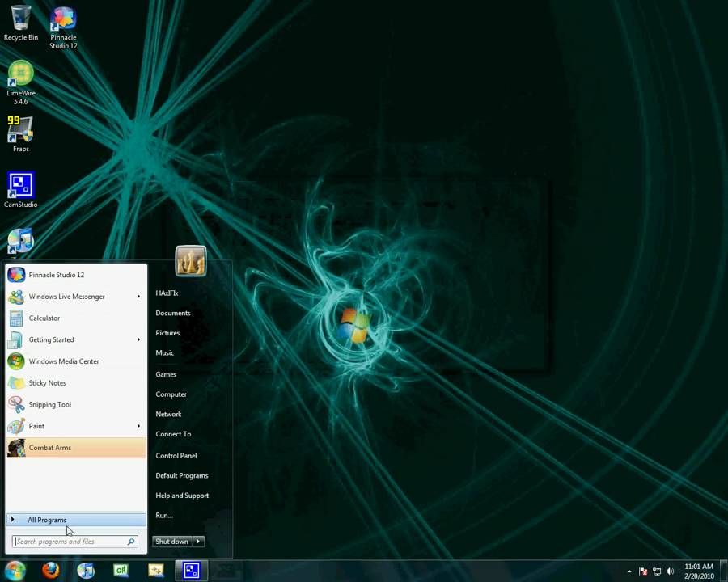Click the Show desktop strip
Screen dimensions: 728x582
(723, 571)
